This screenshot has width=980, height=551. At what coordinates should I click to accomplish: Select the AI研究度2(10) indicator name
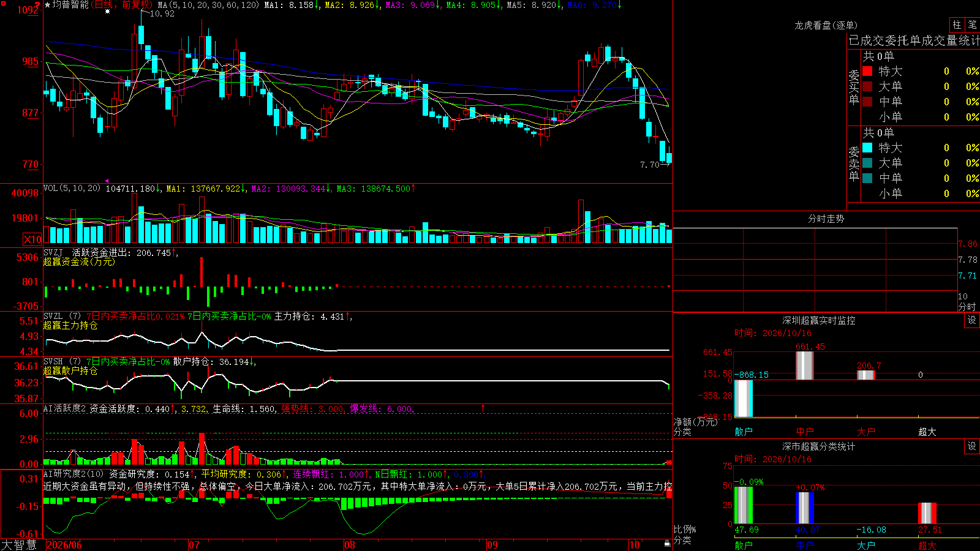coord(73,474)
